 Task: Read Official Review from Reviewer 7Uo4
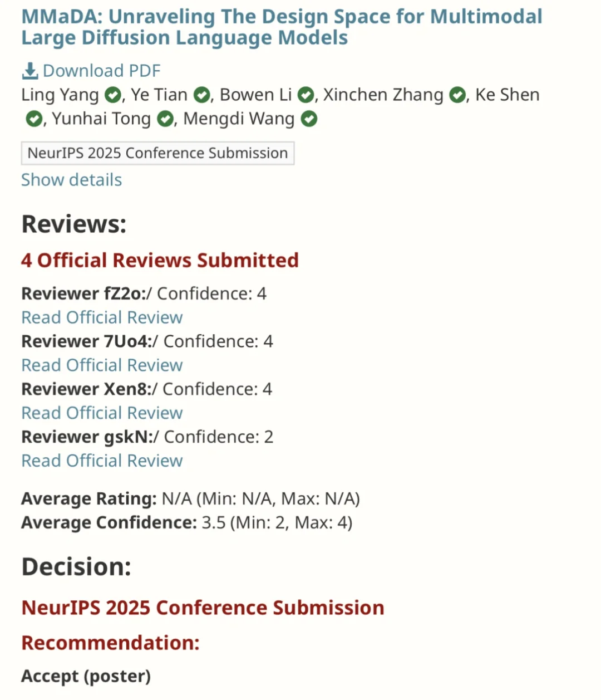point(102,365)
